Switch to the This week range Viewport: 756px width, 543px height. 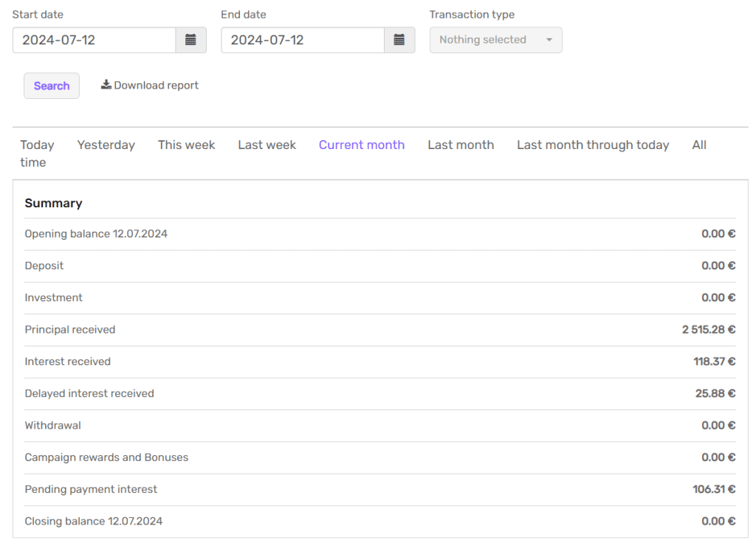click(187, 145)
